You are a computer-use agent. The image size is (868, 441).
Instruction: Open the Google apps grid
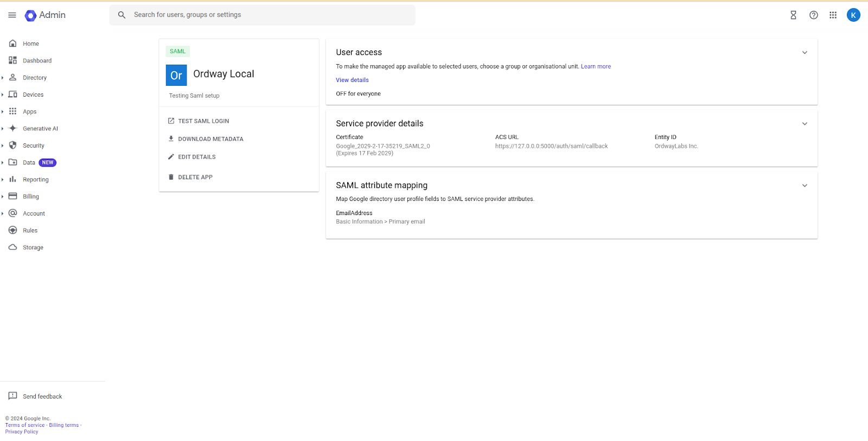(x=833, y=15)
